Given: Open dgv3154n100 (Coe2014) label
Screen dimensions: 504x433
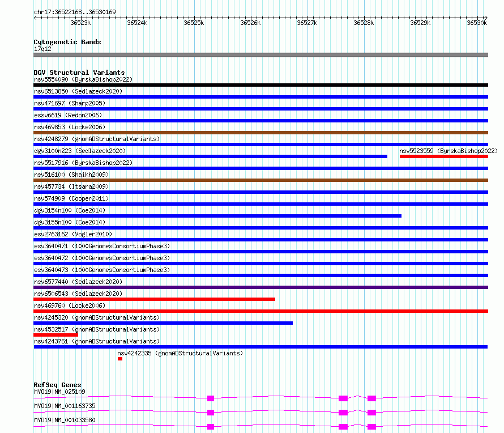Looking at the screenshot, I should [70, 210].
